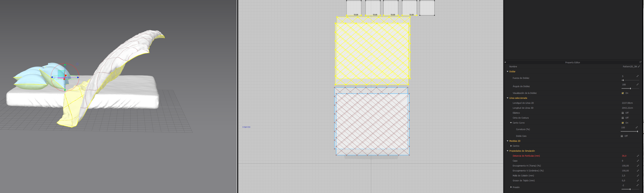
Task: Enable the Elástico checkbox
Action: coord(622,113)
